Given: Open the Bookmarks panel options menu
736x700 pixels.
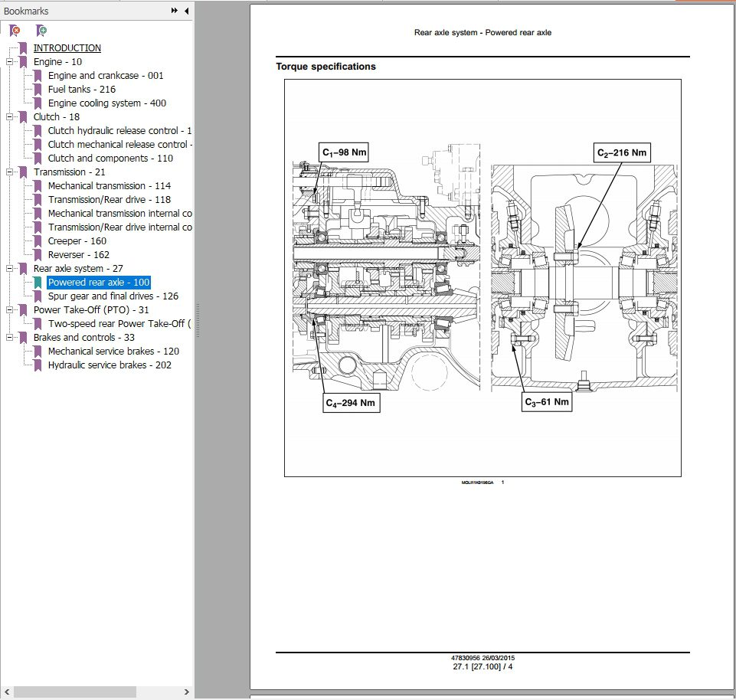Looking at the screenshot, I should coord(175,11).
